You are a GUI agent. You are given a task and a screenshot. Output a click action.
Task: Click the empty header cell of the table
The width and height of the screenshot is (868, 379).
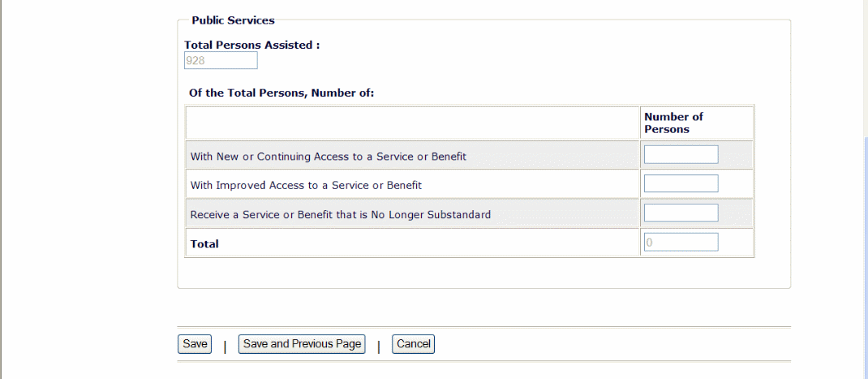412,123
